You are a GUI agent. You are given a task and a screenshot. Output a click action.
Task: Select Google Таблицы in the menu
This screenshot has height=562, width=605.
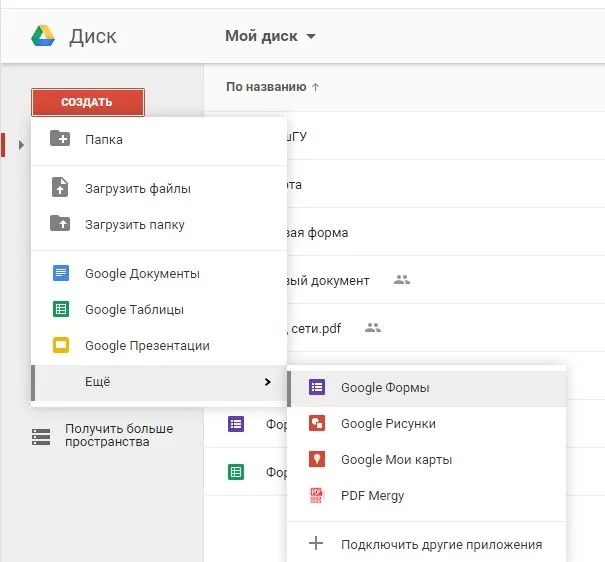point(159,309)
